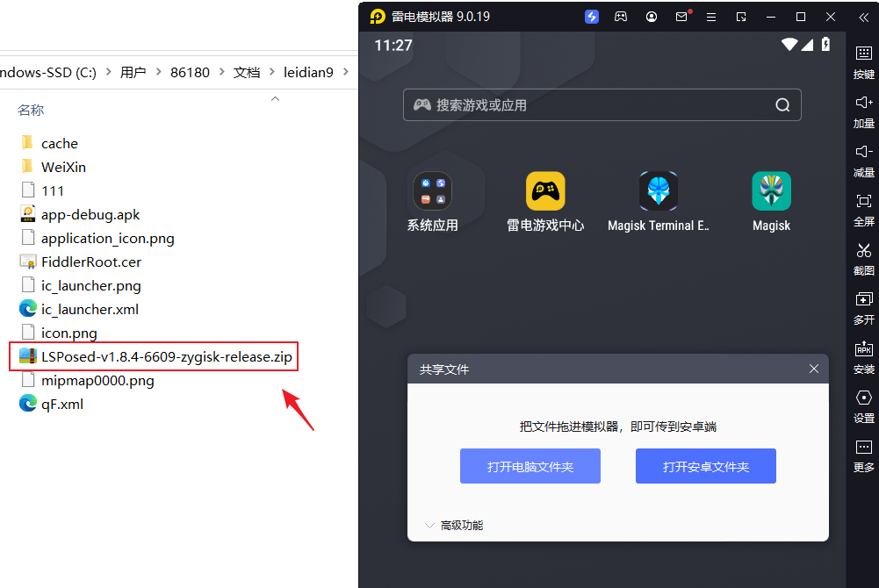Click 打开安卓文件夹 button
The height and width of the screenshot is (588, 879).
[x=706, y=466]
